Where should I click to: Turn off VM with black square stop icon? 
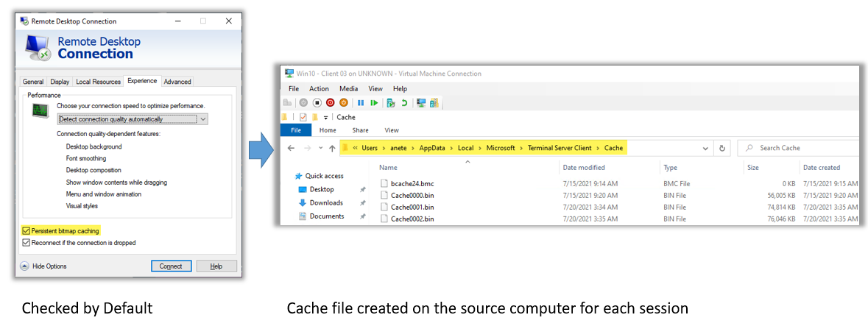[317, 102]
